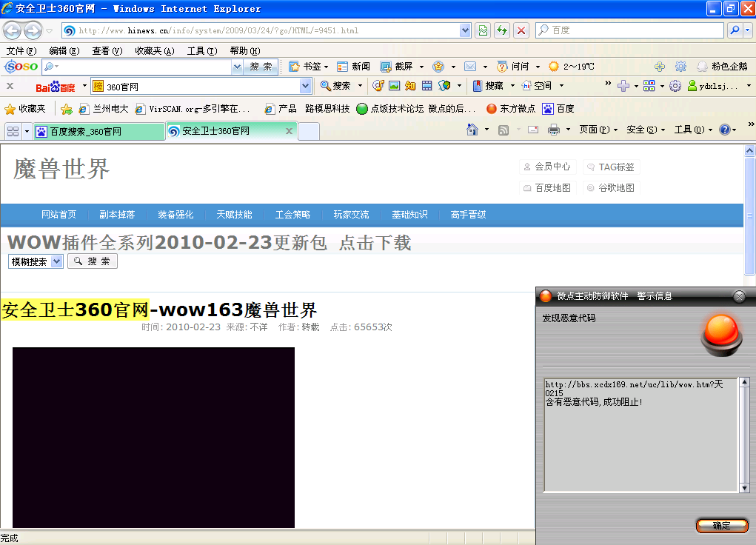Switch to the 百度搜索_360官网 tab
This screenshot has width=756, height=545.
[98, 131]
